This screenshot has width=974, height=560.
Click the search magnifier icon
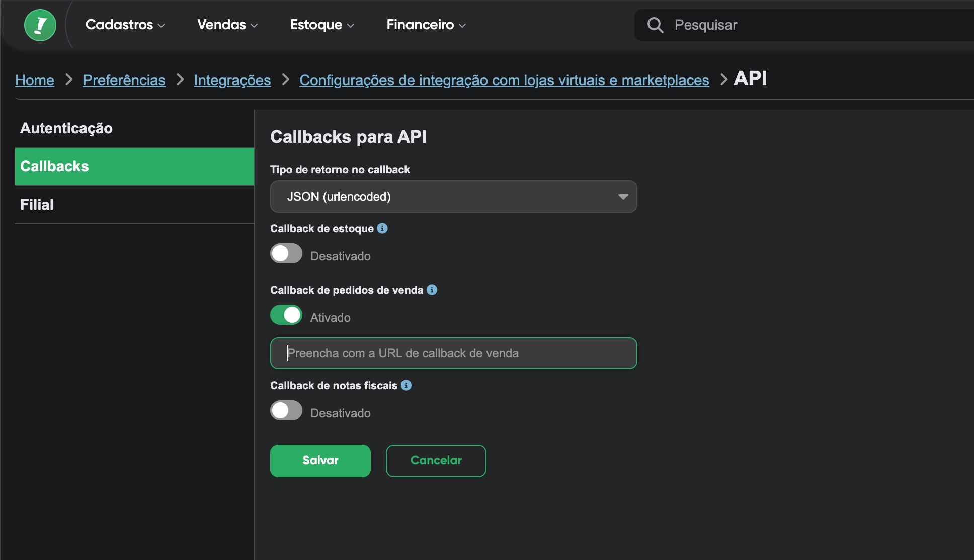pos(655,25)
